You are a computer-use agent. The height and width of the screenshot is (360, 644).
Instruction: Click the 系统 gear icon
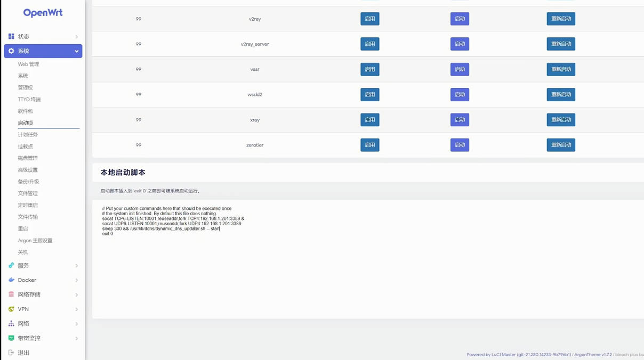pyautogui.click(x=11, y=51)
